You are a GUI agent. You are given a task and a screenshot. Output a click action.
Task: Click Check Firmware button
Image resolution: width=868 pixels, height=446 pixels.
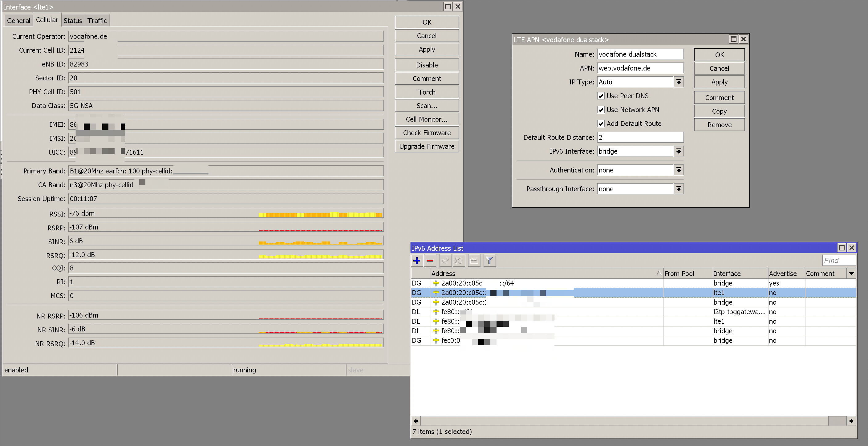click(427, 133)
